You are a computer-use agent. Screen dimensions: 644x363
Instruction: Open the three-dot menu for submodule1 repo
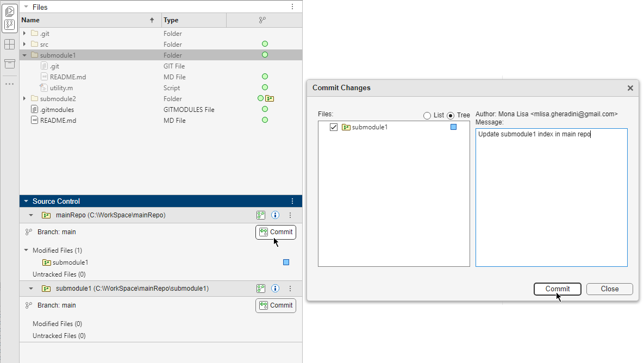click(x=290, y=289)
